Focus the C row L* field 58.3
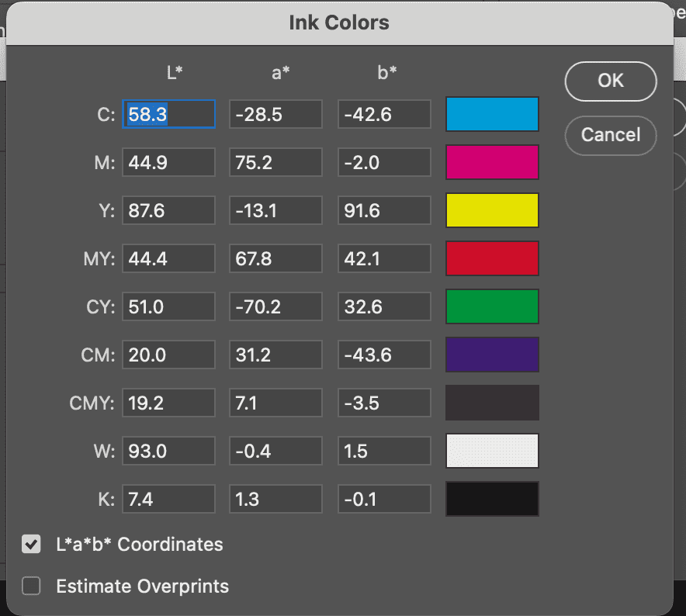 point(169,114)
